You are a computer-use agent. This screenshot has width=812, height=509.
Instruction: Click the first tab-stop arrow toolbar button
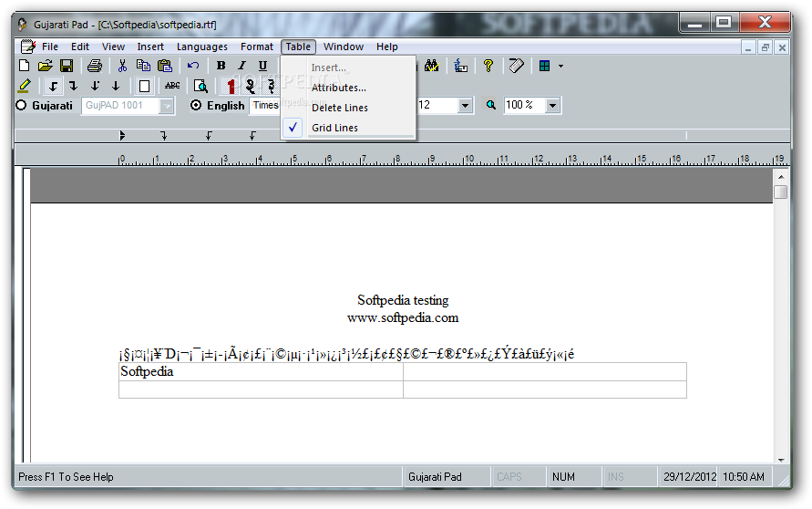pyautogui.click(x=52, y=86)
